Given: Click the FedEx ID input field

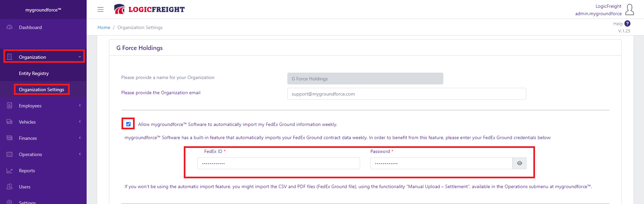Looking at the screenshot, I should pyautogui.click(x=279, y=163).
